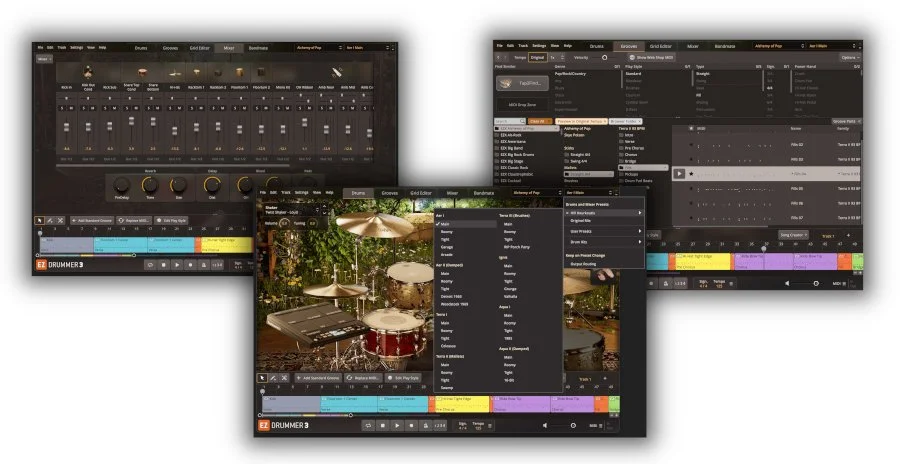The image size is (900, 464).
Task: Click the stop button in the Mixer window transport
Action: click(164, 265)
